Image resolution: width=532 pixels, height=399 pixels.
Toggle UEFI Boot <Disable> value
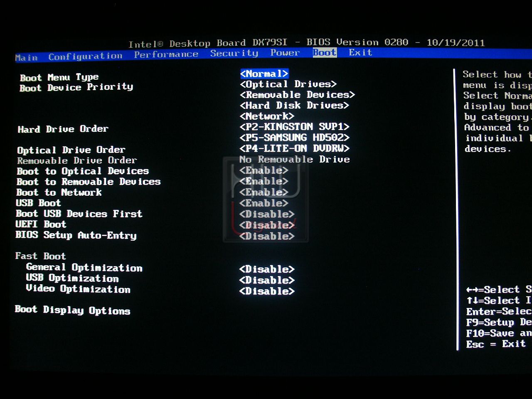pyautogui.click(x=267, y=225)
